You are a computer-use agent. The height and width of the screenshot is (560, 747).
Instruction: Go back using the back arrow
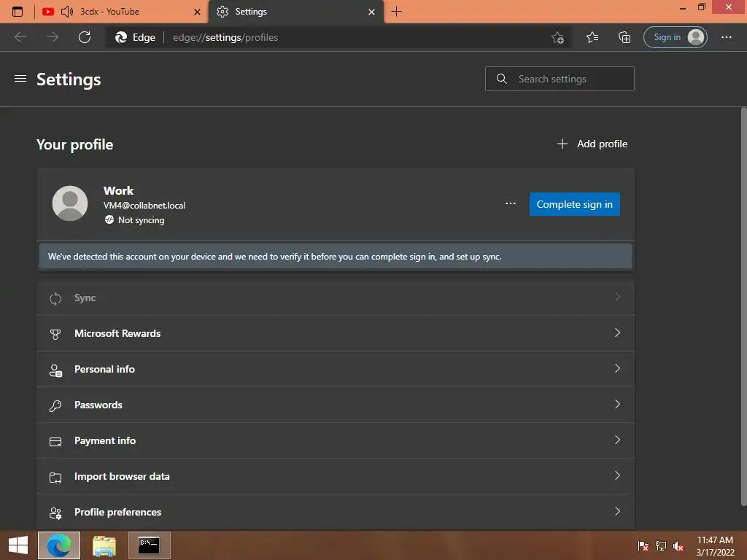pyautogui.click(x=20, y=37)
